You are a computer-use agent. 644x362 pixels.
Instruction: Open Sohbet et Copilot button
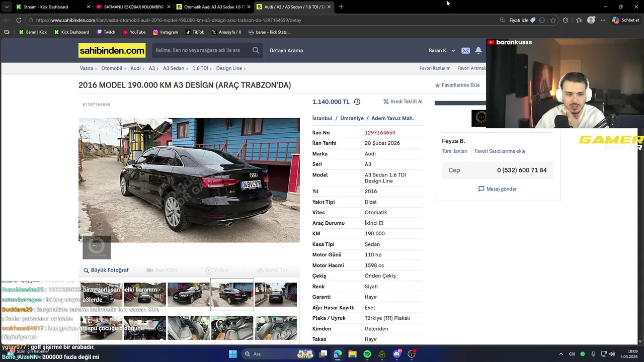625,20
